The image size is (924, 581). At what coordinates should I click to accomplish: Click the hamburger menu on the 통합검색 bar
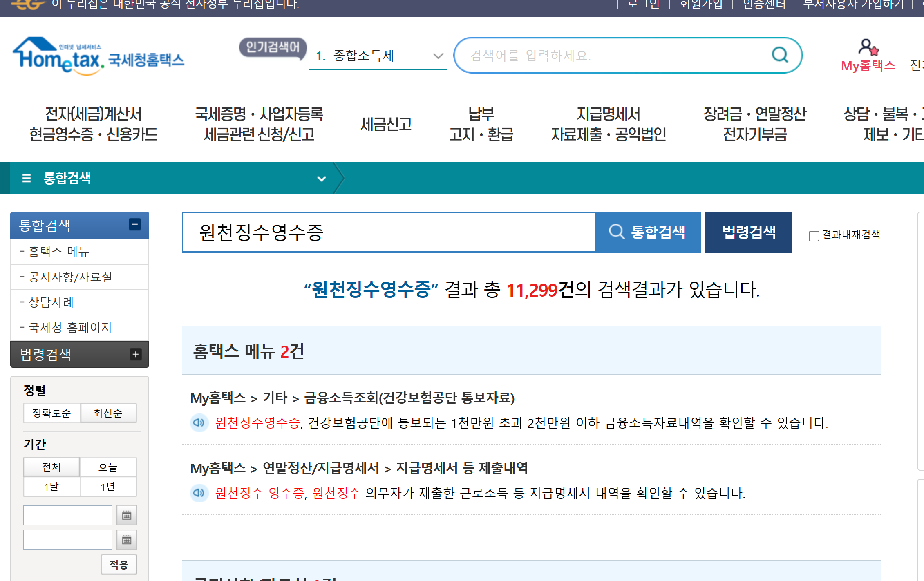tap(26, 178)
